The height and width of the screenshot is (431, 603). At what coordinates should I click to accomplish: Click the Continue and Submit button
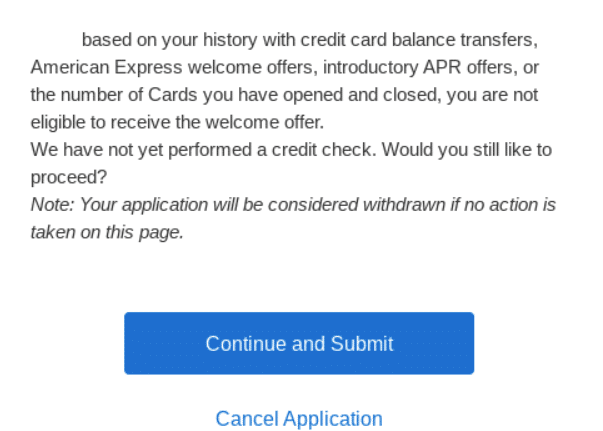pyautogui.click(x=299, y=344)
